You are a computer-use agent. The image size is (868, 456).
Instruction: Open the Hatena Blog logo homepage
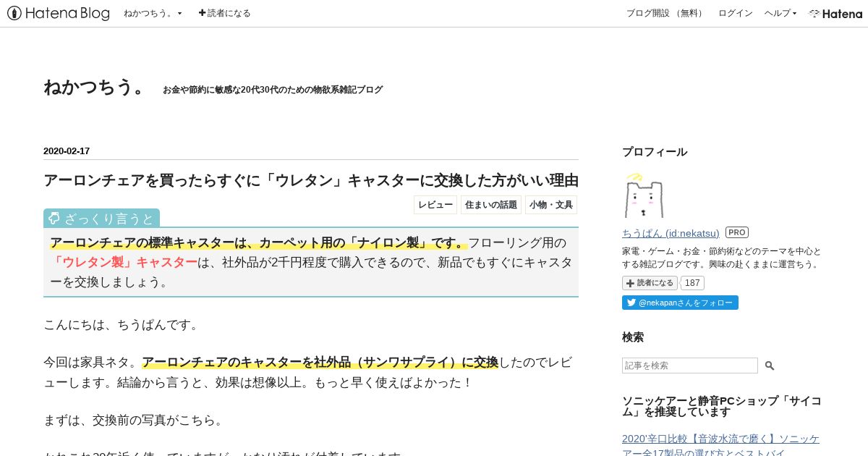pos(59,13)
